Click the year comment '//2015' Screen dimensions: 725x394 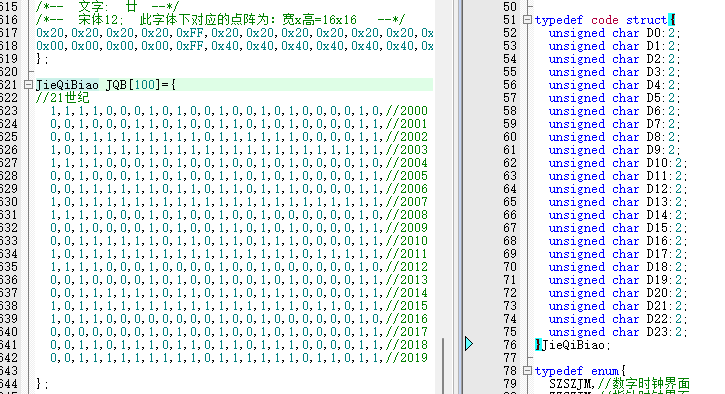[407, 306]
